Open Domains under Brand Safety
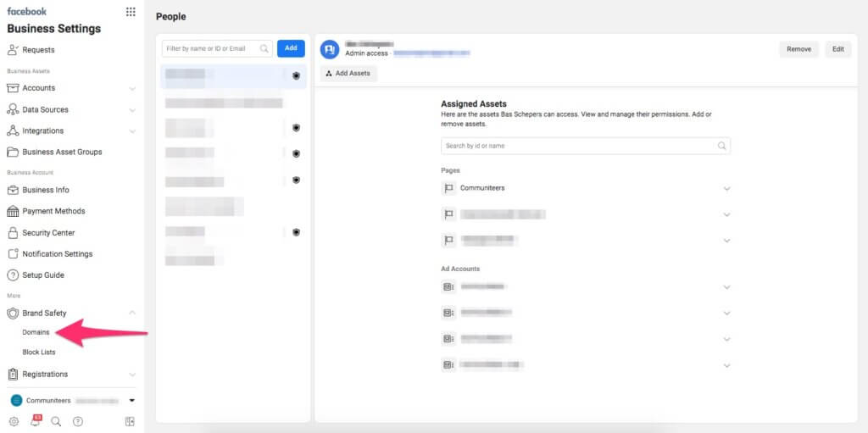The image size is (868, 433). coord(36,332)
